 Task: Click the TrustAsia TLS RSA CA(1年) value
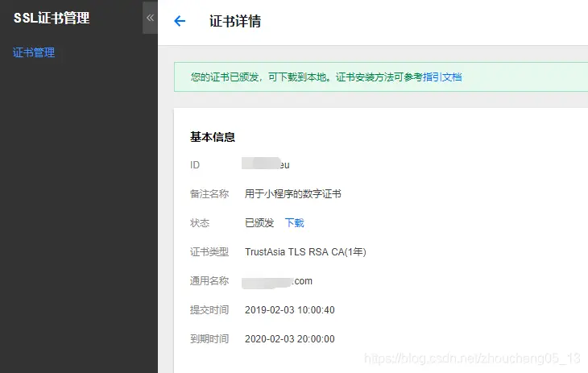click(x=305, y=252)
